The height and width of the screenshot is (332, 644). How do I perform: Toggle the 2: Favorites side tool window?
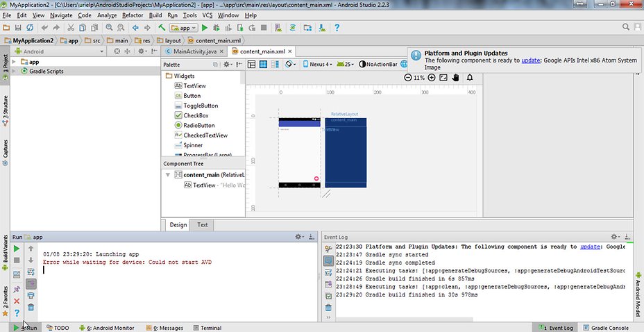click(x=6, y=300)
